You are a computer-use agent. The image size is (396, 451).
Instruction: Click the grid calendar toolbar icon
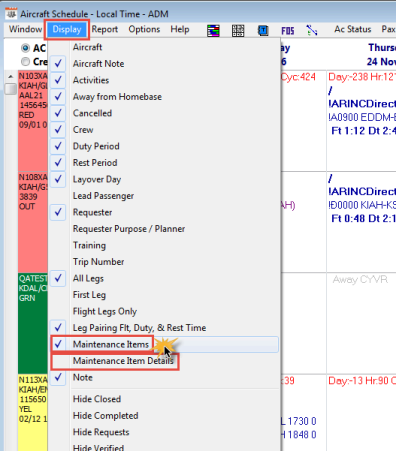(238, 31)
